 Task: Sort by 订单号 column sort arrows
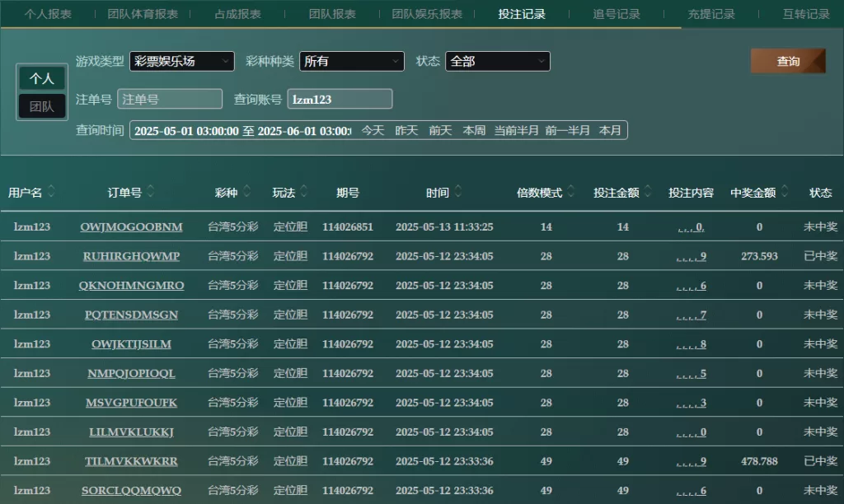tap(151, 191)
